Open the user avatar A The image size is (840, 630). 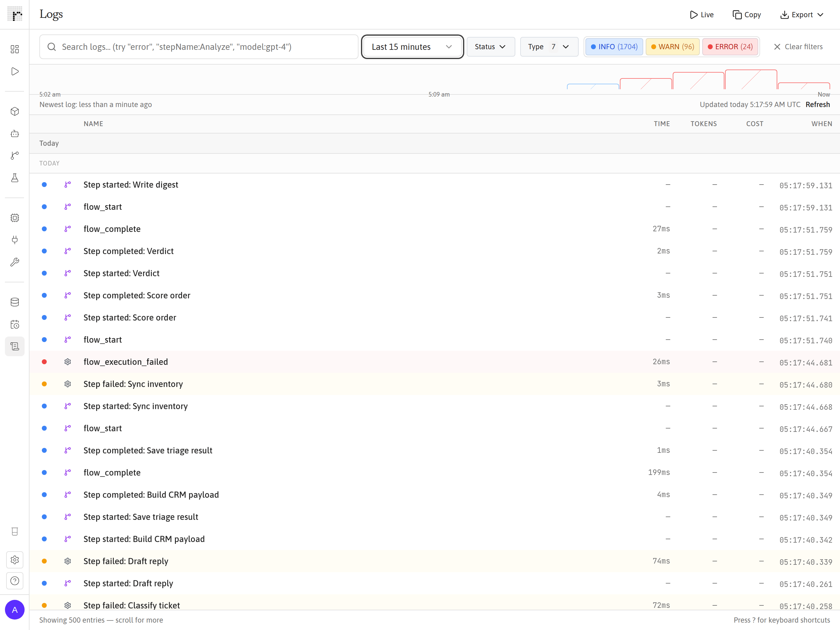coord(14,609)
